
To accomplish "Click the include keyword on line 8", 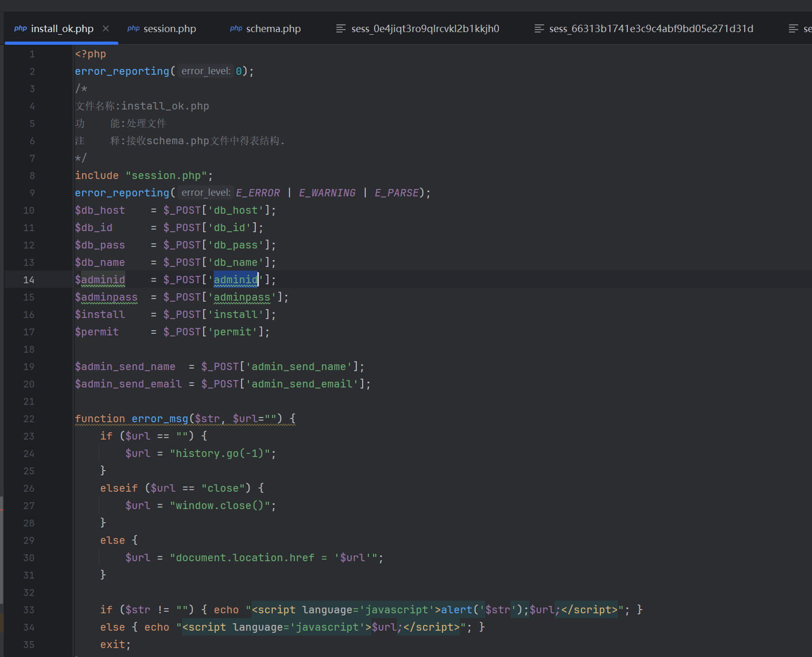I will pos(97,175).
